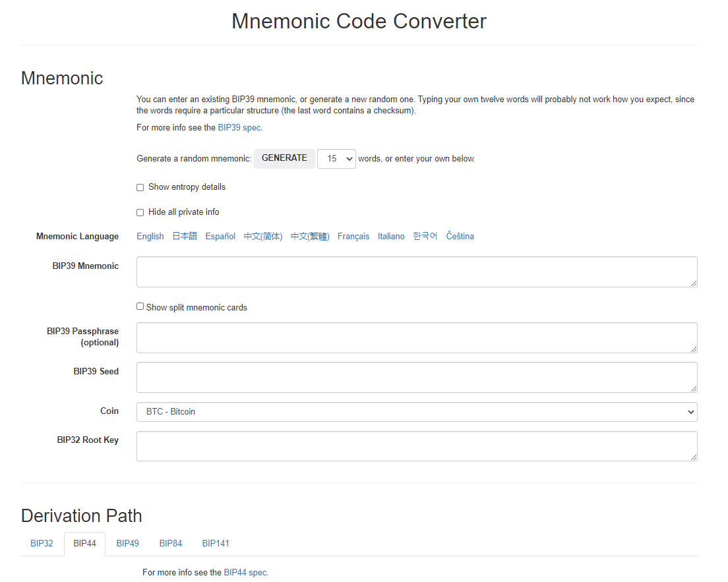Click the BIP39 Seed resize handle
The image size is (728, 582).
(693, 388)
